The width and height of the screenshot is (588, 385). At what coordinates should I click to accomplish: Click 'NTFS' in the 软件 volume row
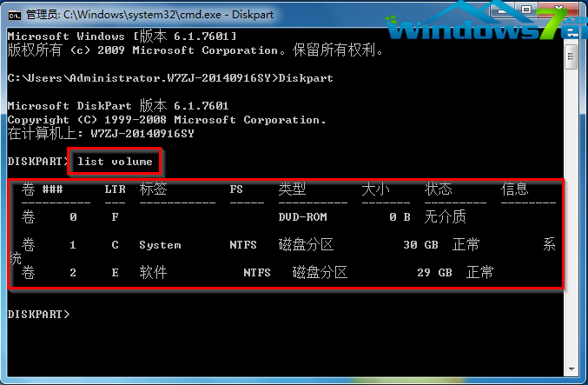(257, 272)
